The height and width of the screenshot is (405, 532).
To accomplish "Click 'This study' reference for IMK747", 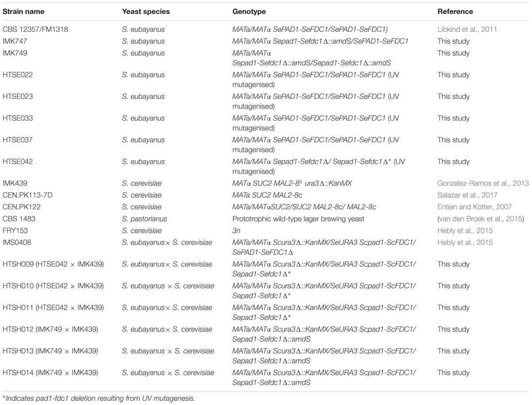I will coord(453,41).
